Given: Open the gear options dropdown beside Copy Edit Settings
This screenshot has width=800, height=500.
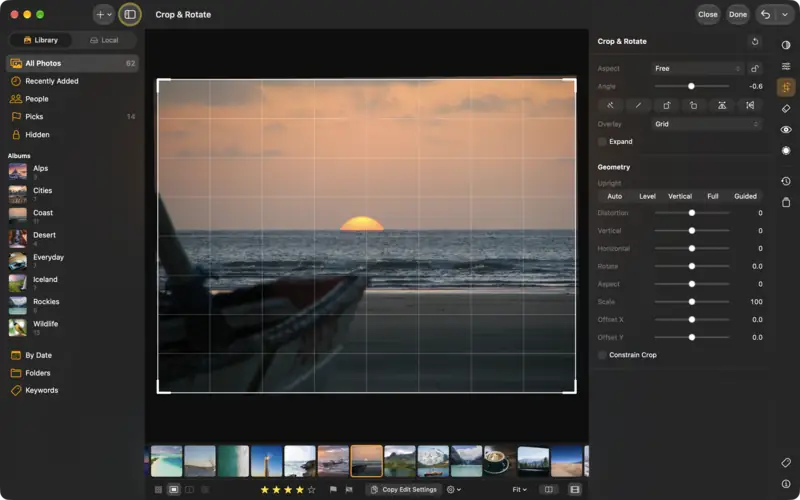Looking at the screenshot, I should [454, 489].
